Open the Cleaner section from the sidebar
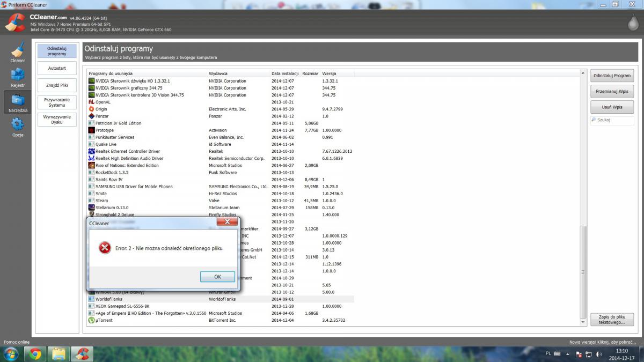 coord(18,53)
